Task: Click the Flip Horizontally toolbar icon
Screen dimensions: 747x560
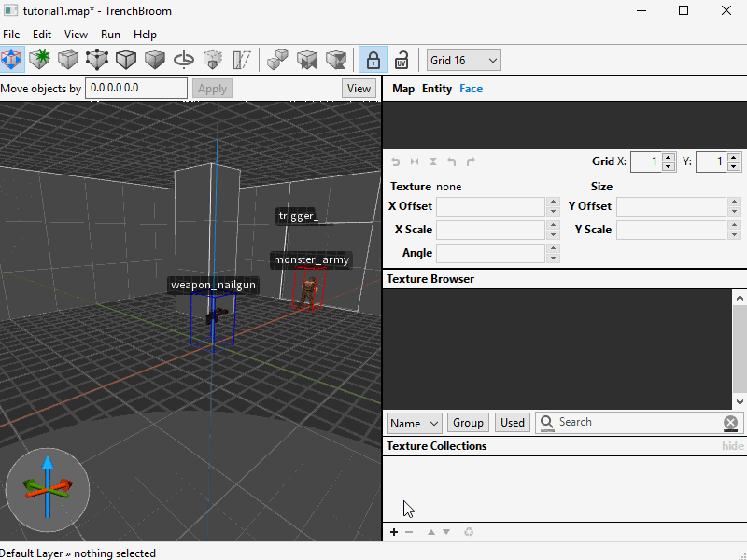Action: pos(307,60)
